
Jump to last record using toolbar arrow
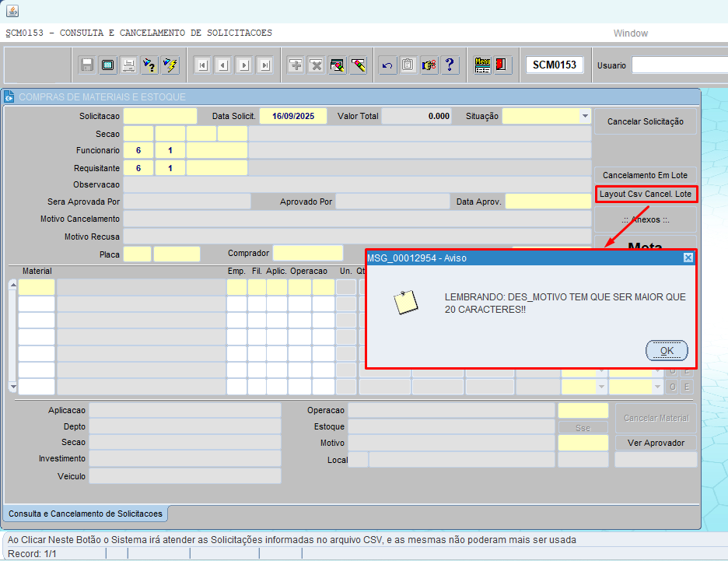[x=264, y=65]
